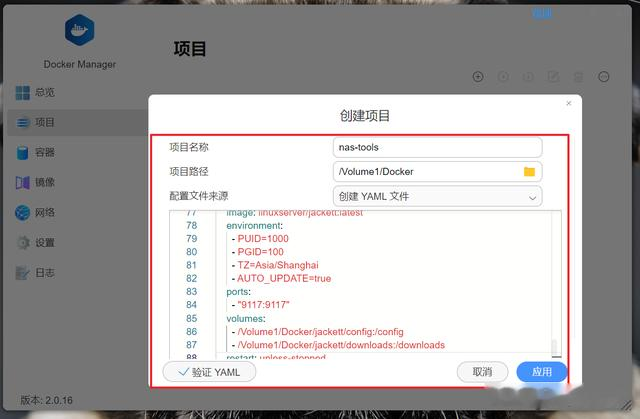Image resolution: width=640 pixels, height=419 pixels.
Task: Click the 版本: 2.0.16 version label
Action: coord(47,400)
